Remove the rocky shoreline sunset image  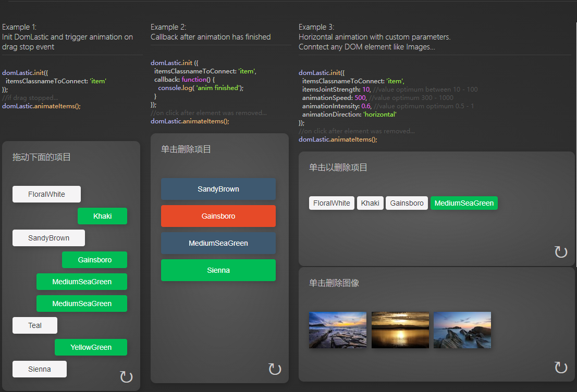click(338, 330)
